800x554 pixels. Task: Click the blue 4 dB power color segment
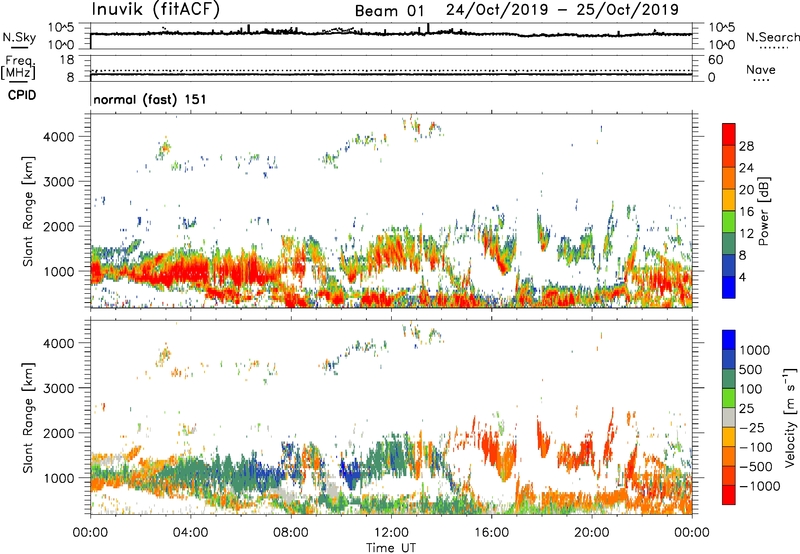pyautogui.click(x=729, y=288)
